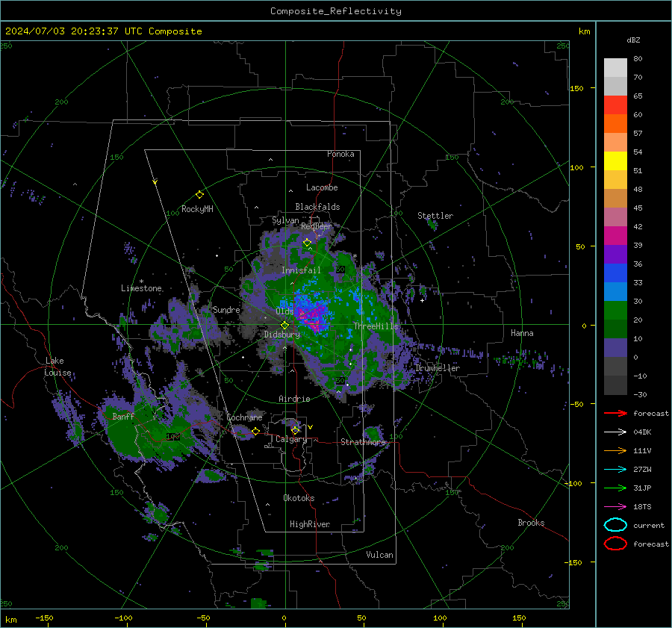Click the red forecast arrow legend icon
Screen dimensions: 672x628
[x=615, y=413]
